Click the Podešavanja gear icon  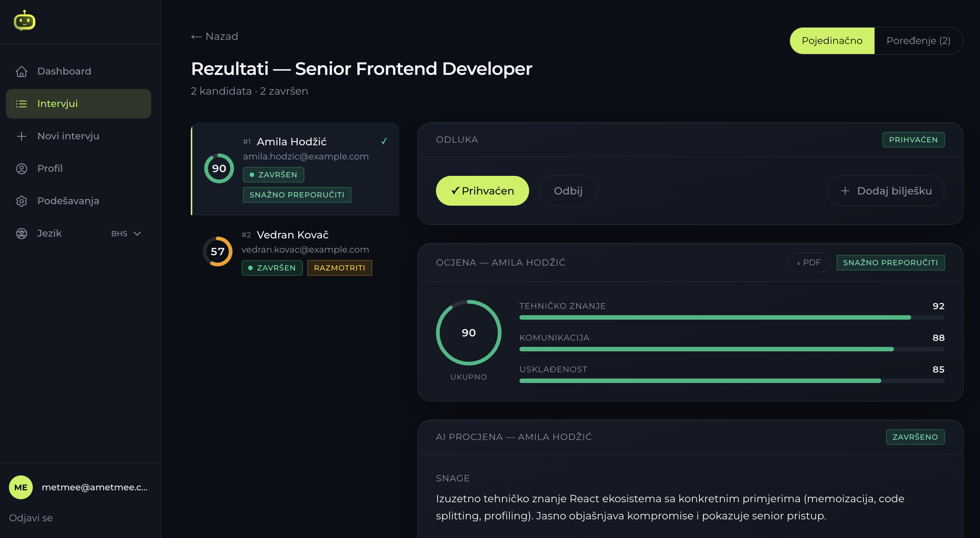(22, 200)
